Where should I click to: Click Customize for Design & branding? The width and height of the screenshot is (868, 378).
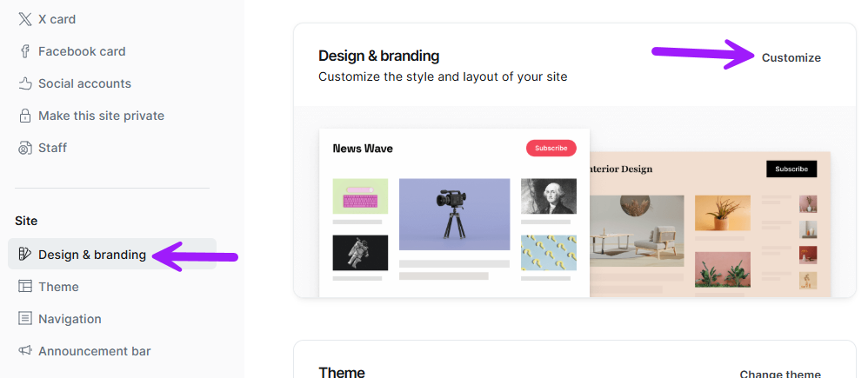click(x=791, y=57)
